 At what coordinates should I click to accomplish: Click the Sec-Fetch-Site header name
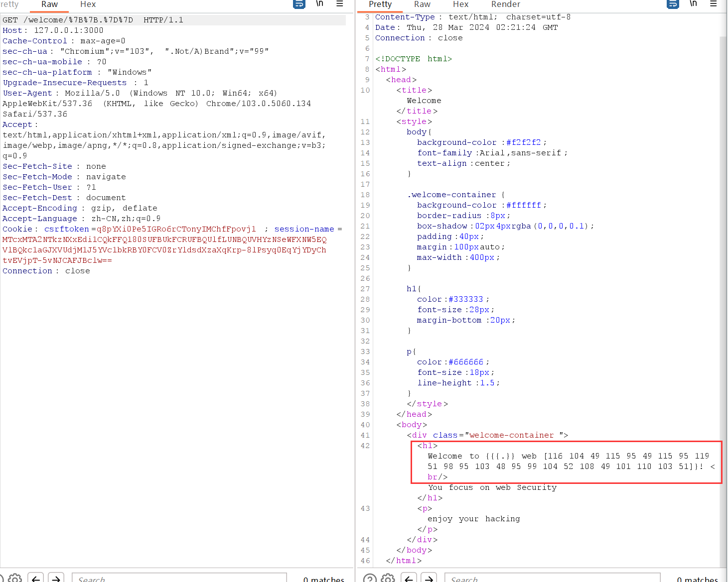pos(37,166)
